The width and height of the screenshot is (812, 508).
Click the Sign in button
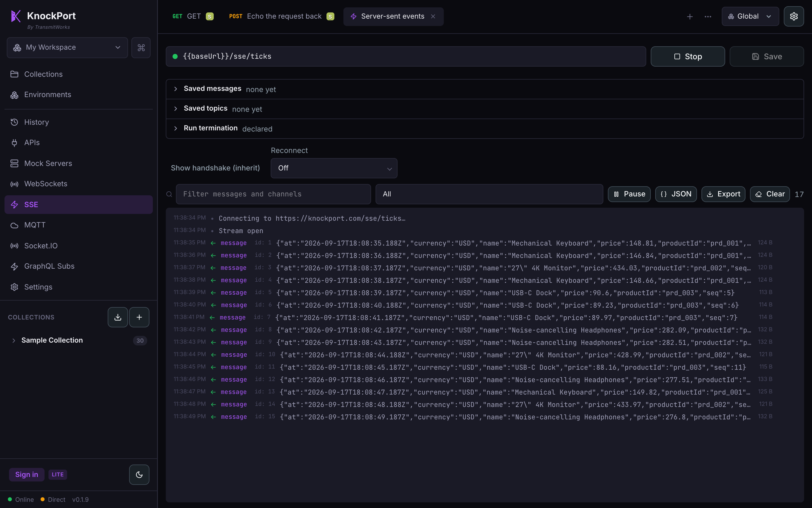(x=27, y=474)
